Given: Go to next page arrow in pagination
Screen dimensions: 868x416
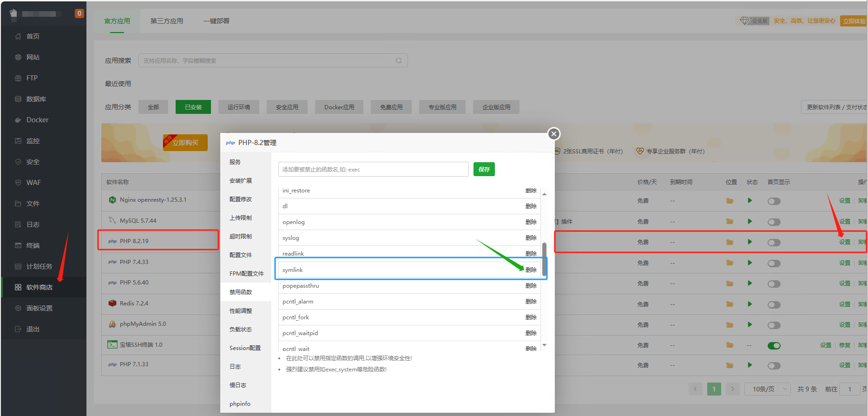Looking at the screenshot, I should [x=732, y=389].
